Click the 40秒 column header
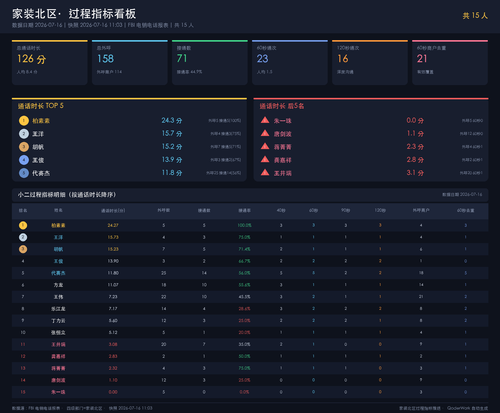Screen dimensions: 500x413 281,211
